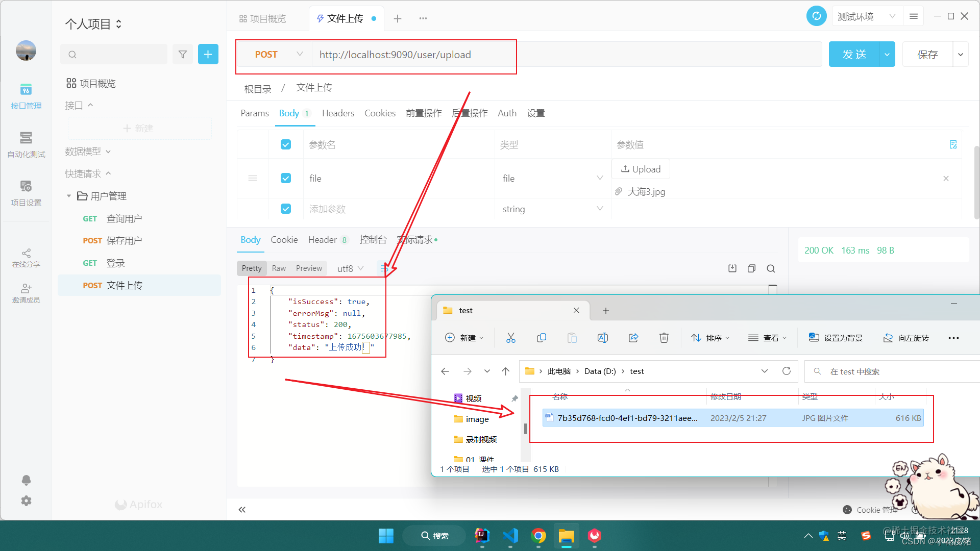Toggle the 添加参数 row checkbox
The height and width of the screenshot is (551, 980).
pyautogui.click(x=286, y=209)
